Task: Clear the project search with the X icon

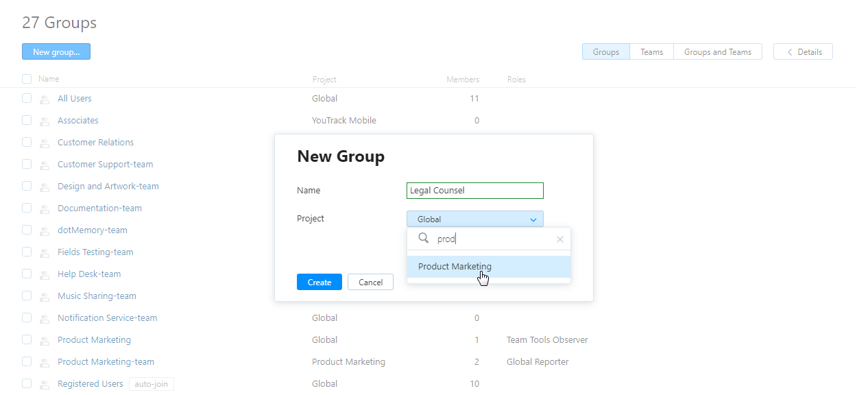Action: (560, 239)
